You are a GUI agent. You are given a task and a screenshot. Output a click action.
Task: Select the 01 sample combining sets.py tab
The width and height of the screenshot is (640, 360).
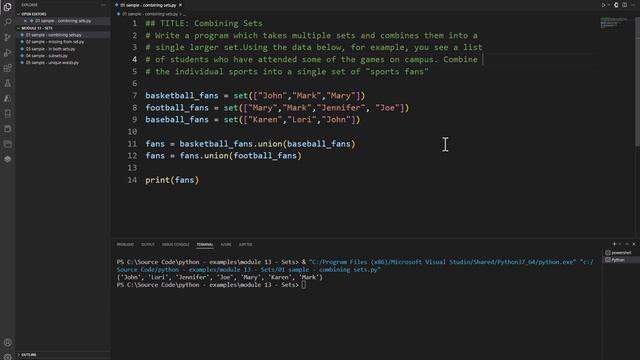pyautogui.click(x=148, y=5)
